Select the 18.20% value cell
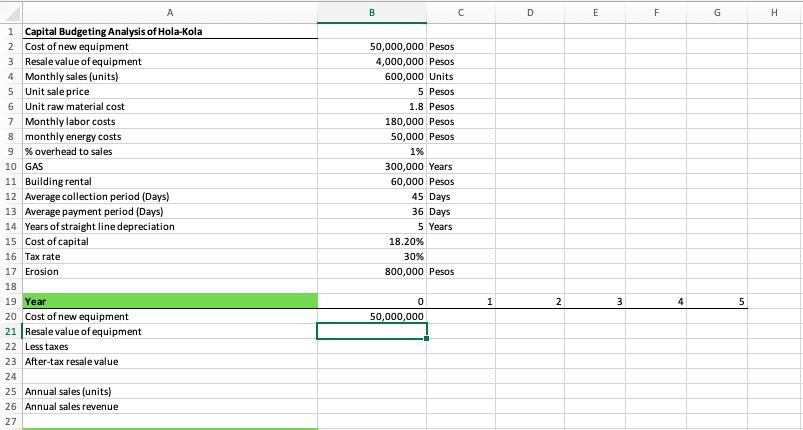Viewport: 803px width, 430px height. pos(372,241)
